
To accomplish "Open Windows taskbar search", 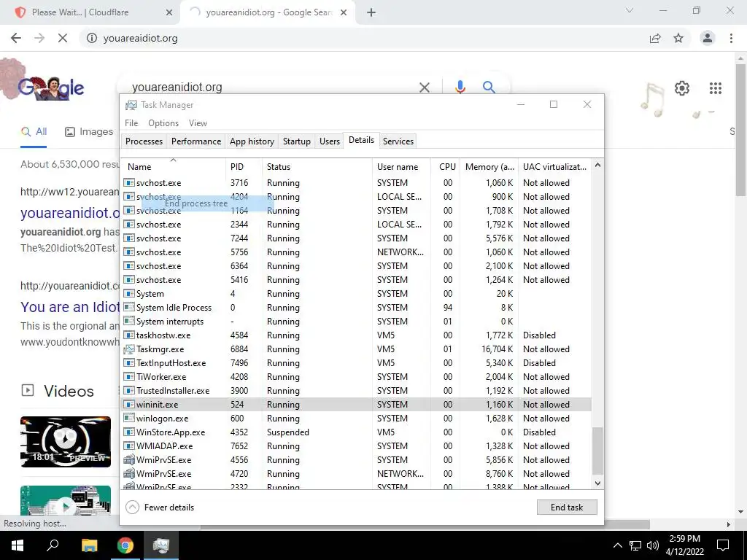I will click(x=53, y=545).
